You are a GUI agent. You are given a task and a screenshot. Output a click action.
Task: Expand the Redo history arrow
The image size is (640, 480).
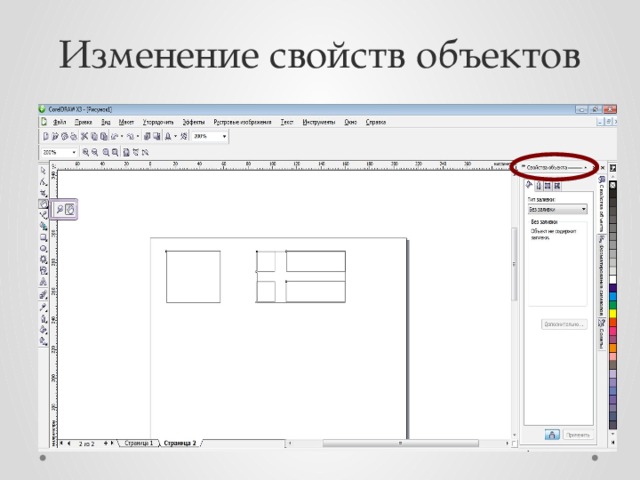point(138,136)
